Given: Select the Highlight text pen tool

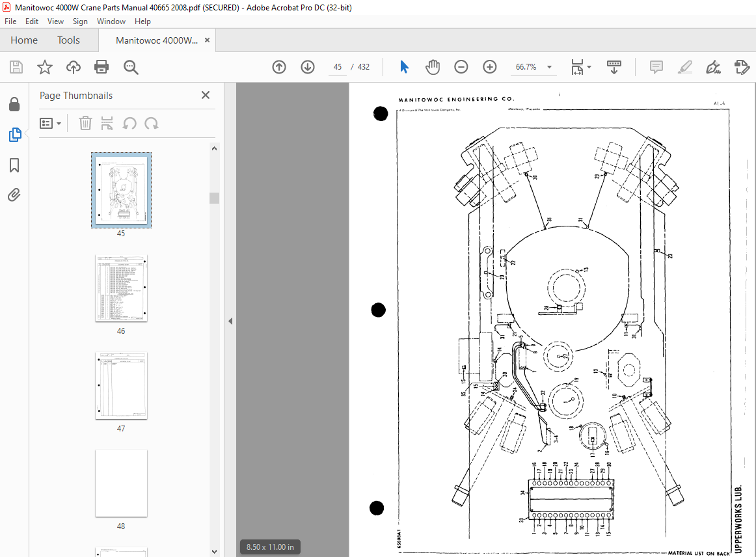Looking at the screenshot, I should click(x=684, y=67).
